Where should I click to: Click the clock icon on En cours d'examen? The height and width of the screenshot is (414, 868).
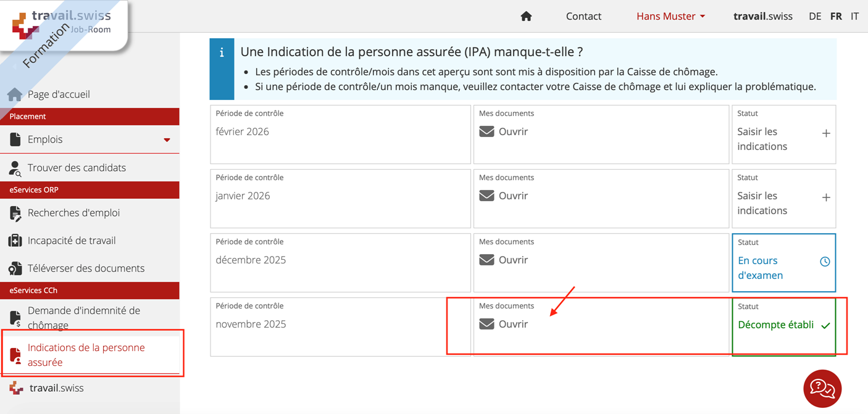coord(825,262)
